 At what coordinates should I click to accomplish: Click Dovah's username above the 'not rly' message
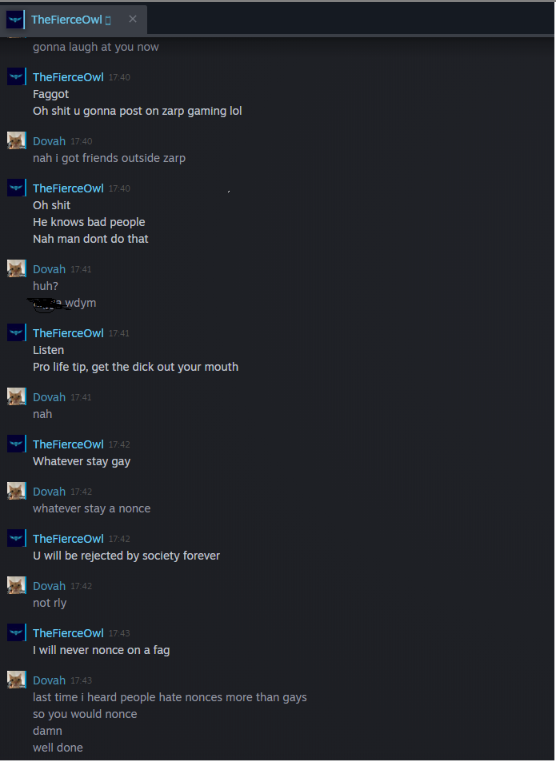(x=49, y=586)
